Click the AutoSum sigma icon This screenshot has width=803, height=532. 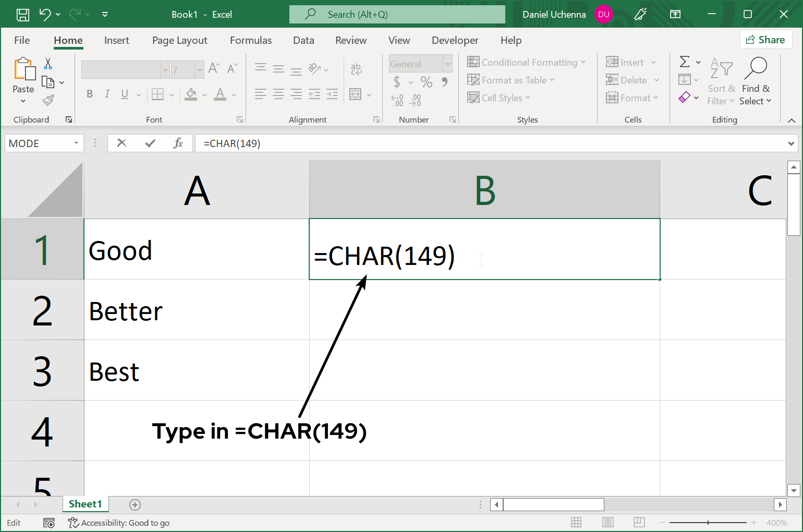(685, 62)
